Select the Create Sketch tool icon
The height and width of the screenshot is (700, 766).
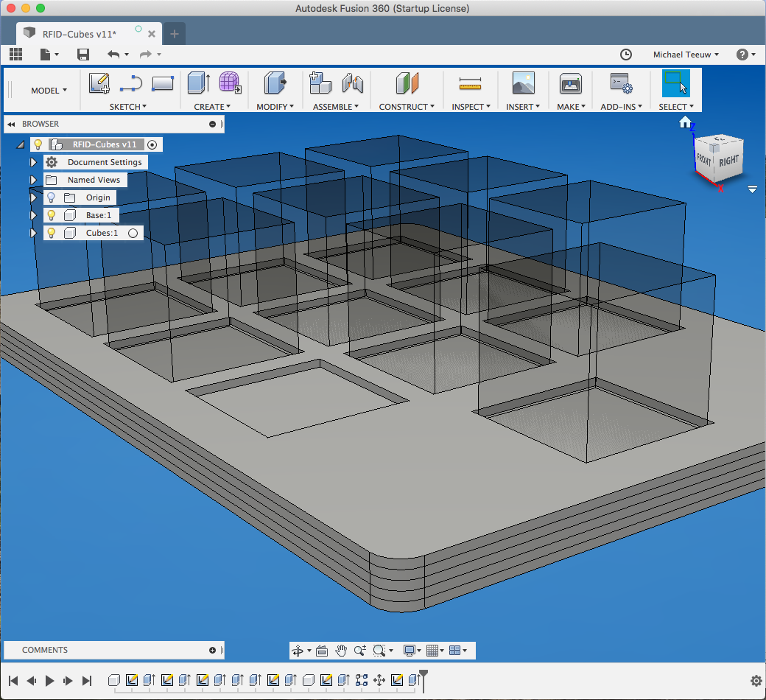click(99, 83)
